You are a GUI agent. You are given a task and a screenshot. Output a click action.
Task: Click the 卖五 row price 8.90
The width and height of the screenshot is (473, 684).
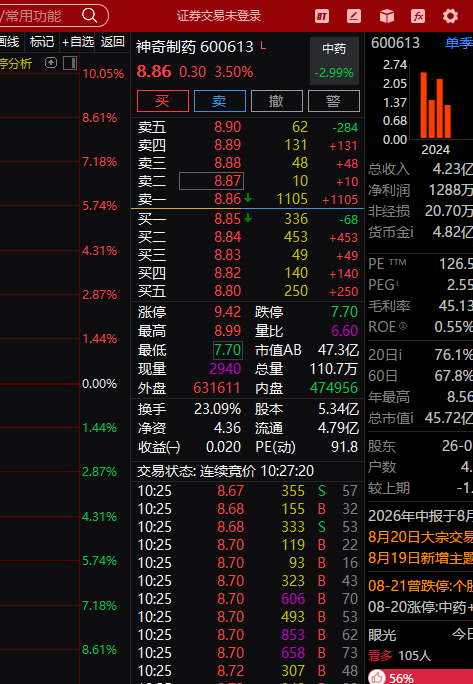(x=227, y=127)
